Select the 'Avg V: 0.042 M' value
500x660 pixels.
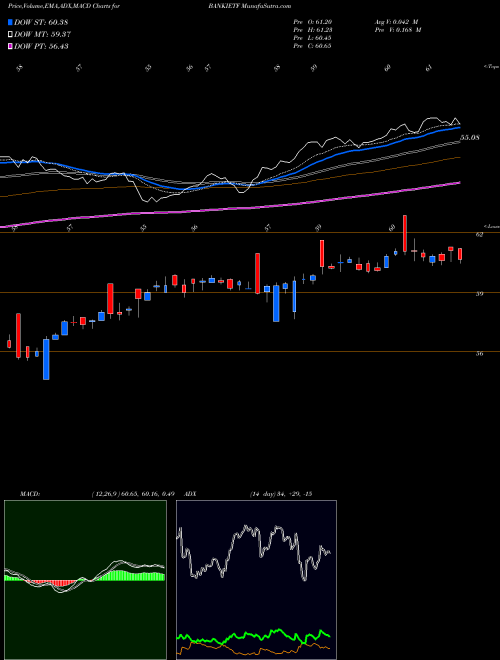[x=396, y=22]
